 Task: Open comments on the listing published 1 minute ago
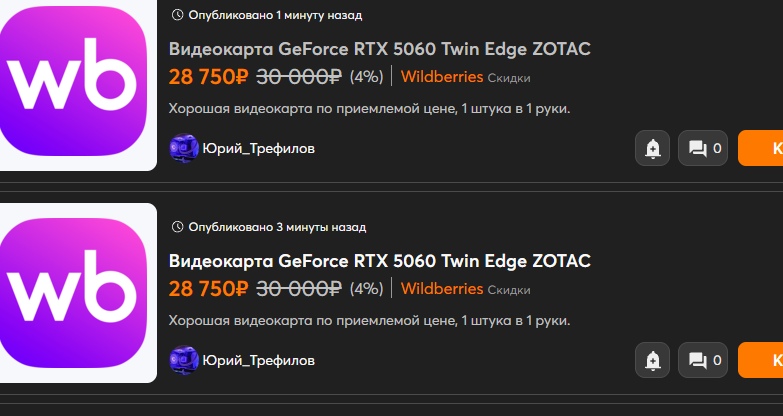click(x=705, y=149)
